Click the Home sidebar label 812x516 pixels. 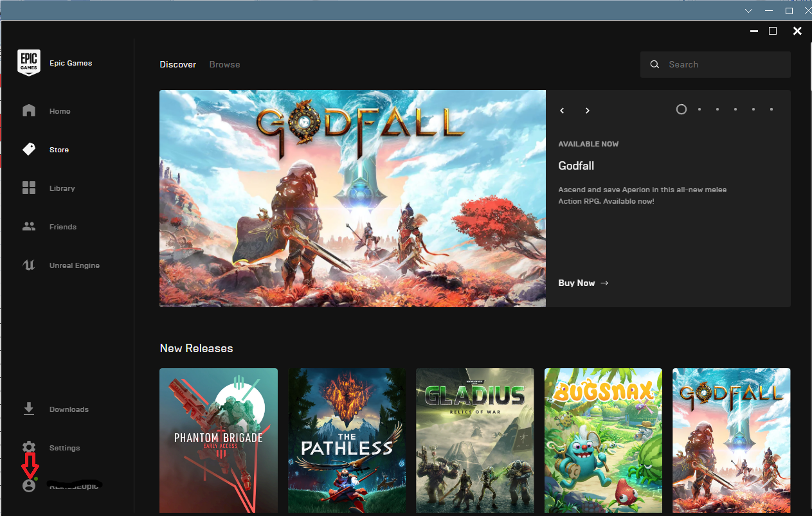[60, 111]
